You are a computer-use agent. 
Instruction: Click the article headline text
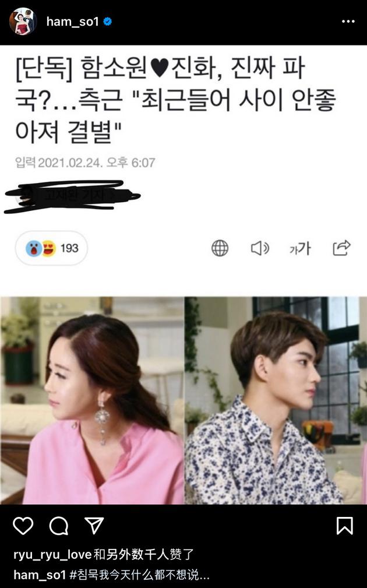[x=175, y=100]
